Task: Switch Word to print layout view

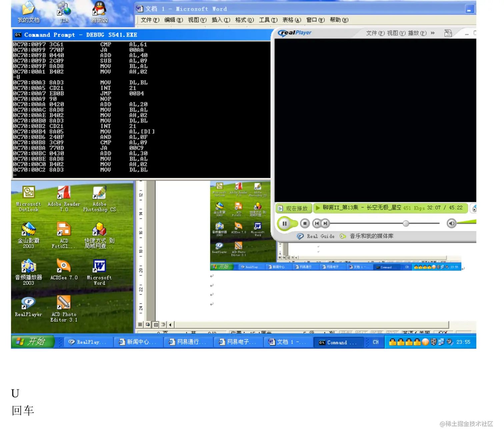Action: (156, 324)
